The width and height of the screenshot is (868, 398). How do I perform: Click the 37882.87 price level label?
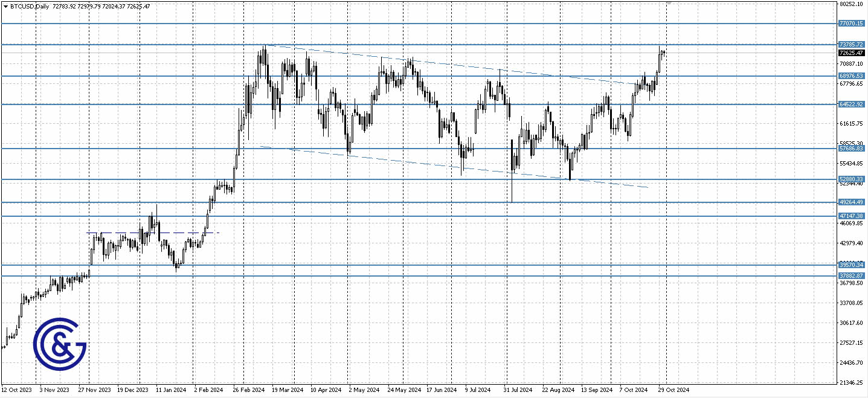coord(851,275)
